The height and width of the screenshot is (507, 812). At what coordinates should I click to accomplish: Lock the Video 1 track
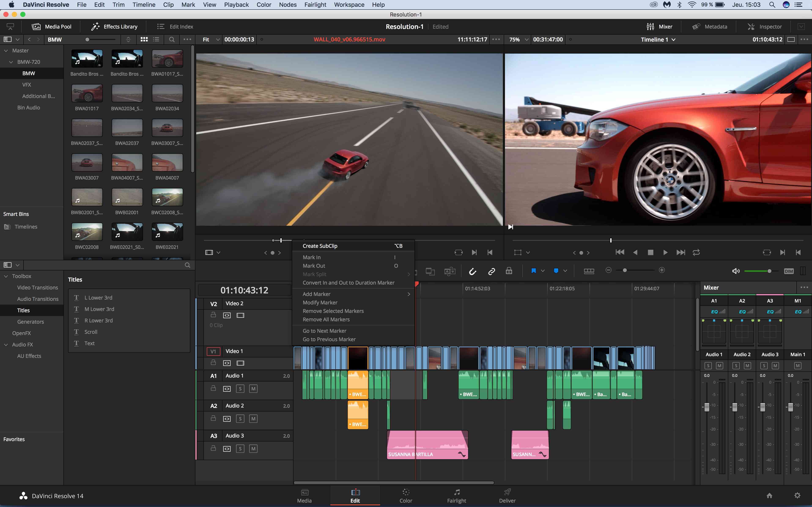pyautogui.click(x=213, y=363)
